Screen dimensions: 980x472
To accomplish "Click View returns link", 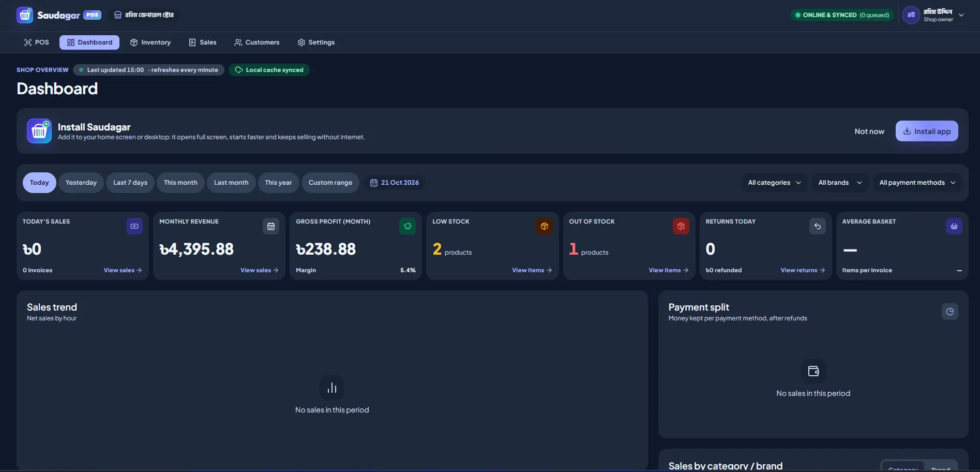I will [x=803, y=270].
